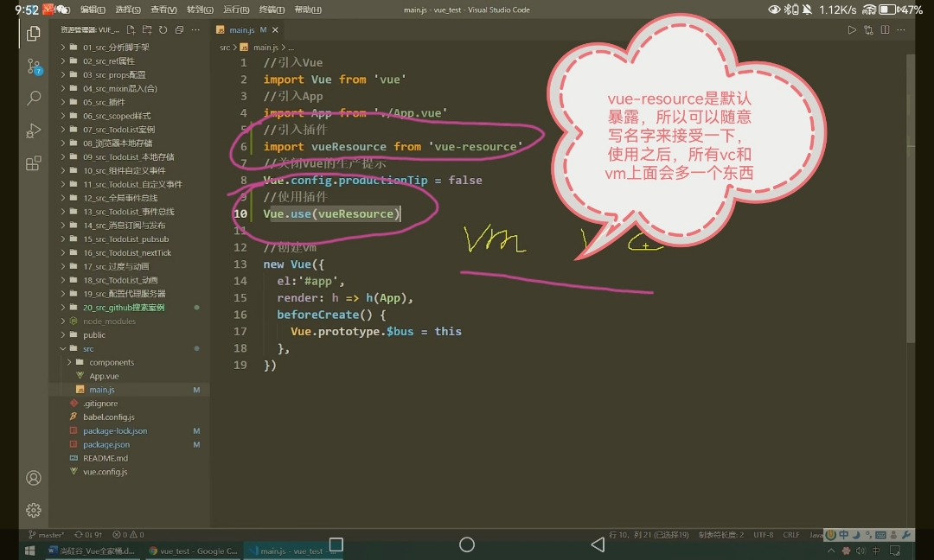Open the Explorer view in activity bar
The image size is (934, 560).
pos(34,34)
